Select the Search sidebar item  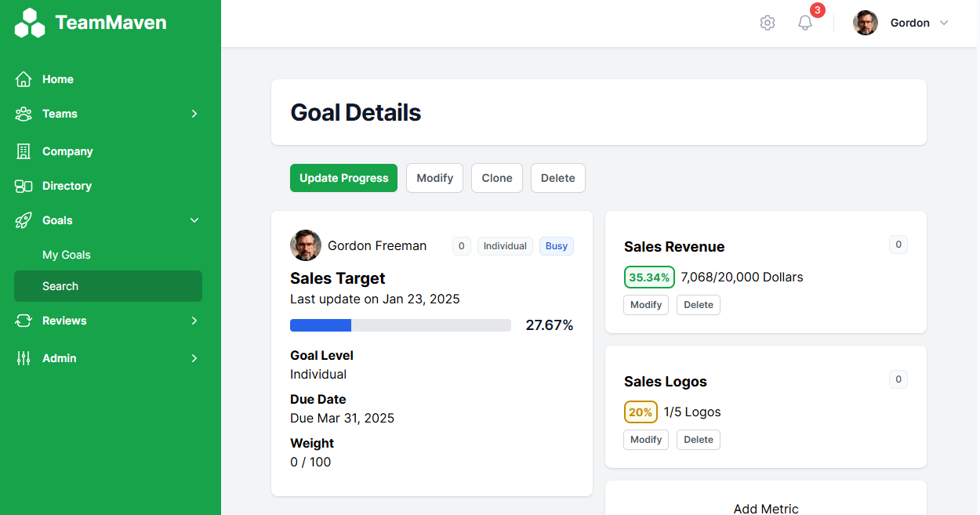point(60,286)
